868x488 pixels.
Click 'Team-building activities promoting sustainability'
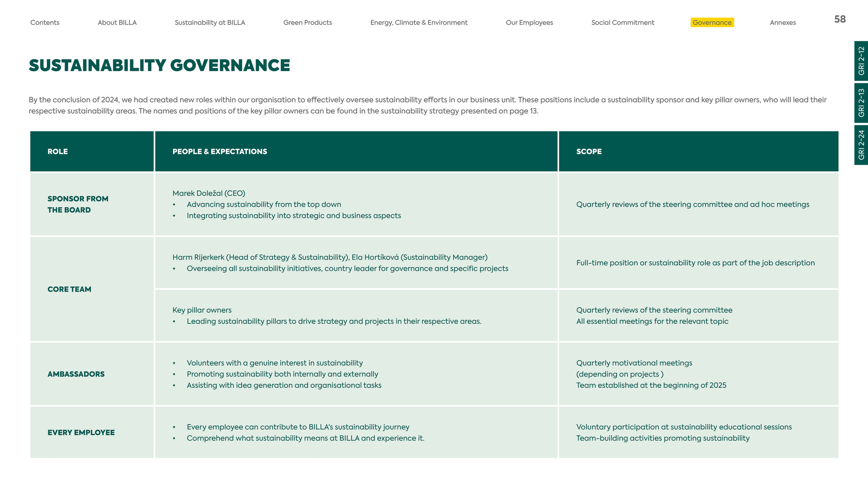coord(663,438)
